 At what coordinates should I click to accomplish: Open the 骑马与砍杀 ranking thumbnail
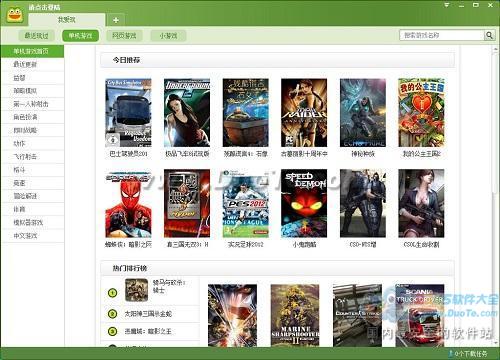coord(136,290)
